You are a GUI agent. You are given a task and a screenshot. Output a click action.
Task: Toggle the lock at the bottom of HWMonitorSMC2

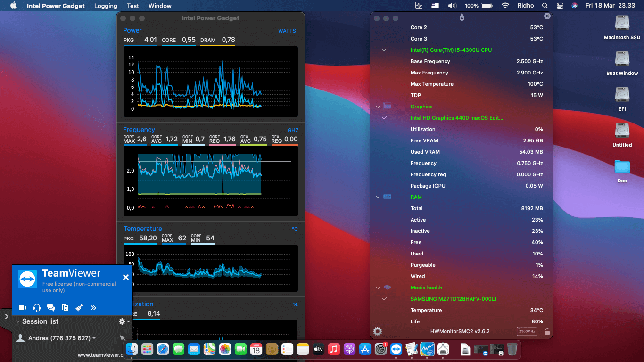pyautogui.click(x=547, y=331)
